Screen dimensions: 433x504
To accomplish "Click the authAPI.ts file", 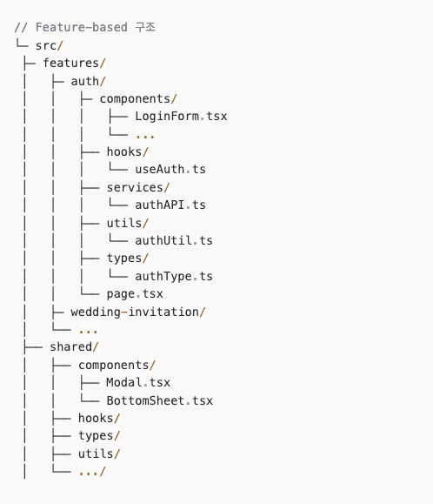I will [x=170, y=205].
